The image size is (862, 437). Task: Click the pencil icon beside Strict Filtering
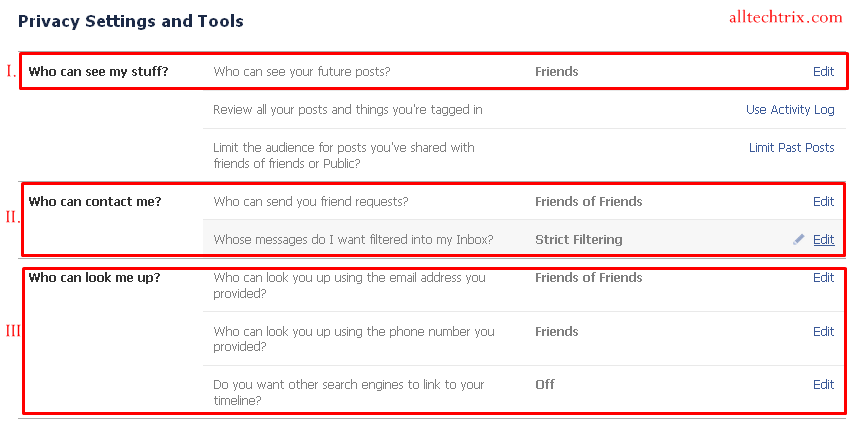point(798,239)
